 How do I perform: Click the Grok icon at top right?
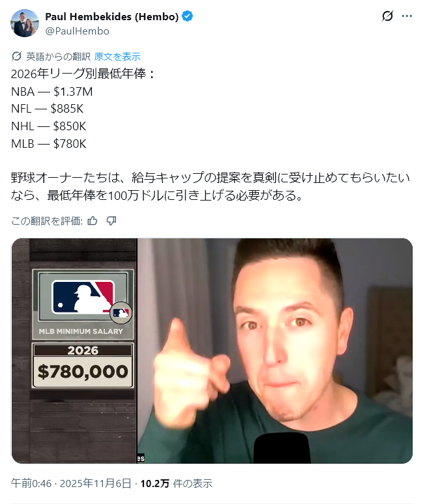coord(387,16)
